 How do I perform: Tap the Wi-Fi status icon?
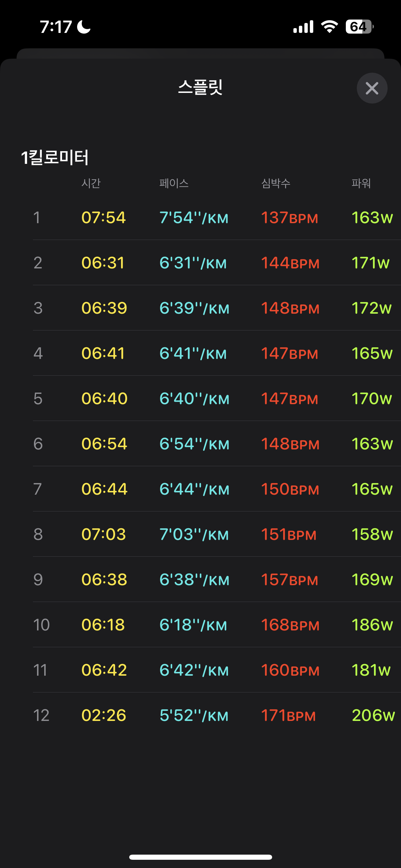(329, 27)
